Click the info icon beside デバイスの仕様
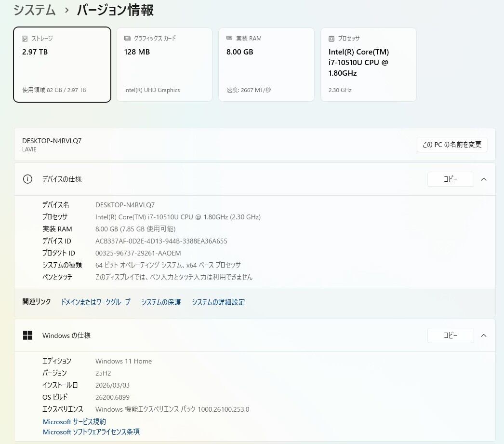Screen dimensions: 504x444 (x=27, y=179)
